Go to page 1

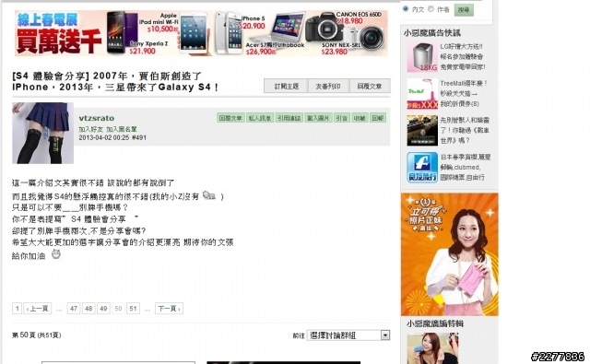17,309
